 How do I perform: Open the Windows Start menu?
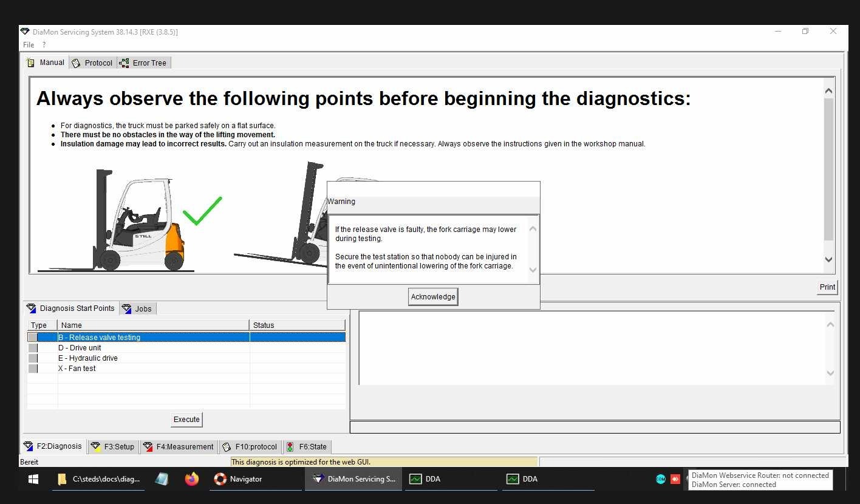(33, 479)
